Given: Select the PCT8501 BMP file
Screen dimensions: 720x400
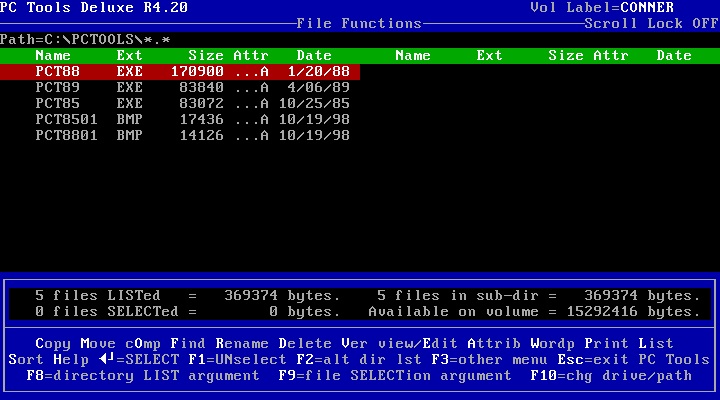Looking at the screenshot, I should (180, 119).
